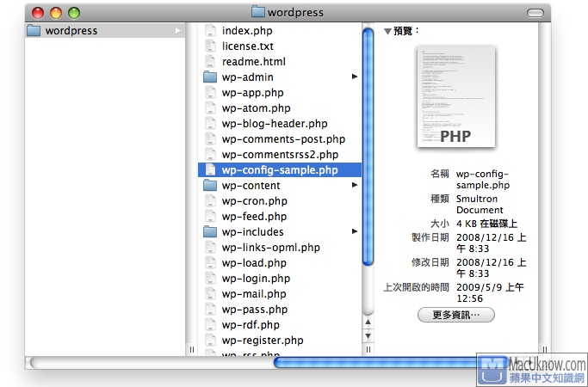Select wp-config-sample.php in the file list
Image resolution: width=588 pixels, height=387 pixels.
(279, 170)
